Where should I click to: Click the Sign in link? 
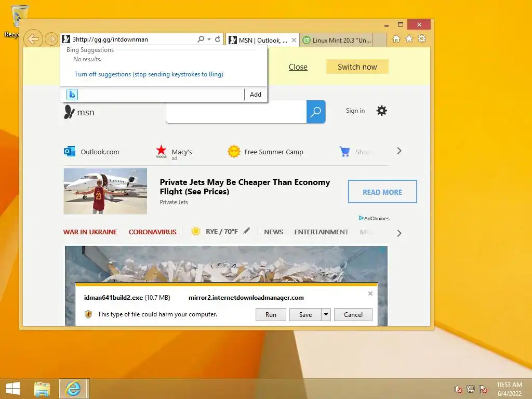tap(355, 111)
